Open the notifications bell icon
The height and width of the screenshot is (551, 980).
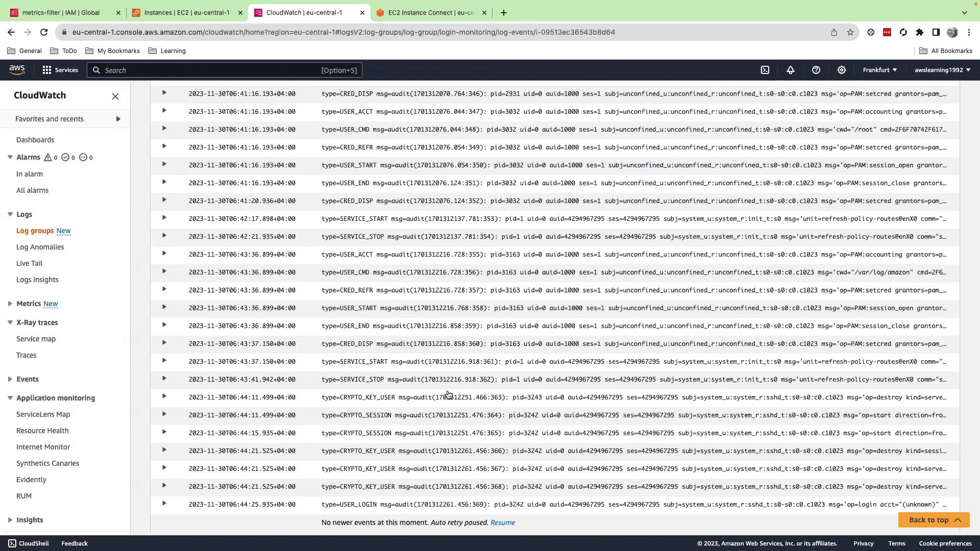(x=790, y=70)
